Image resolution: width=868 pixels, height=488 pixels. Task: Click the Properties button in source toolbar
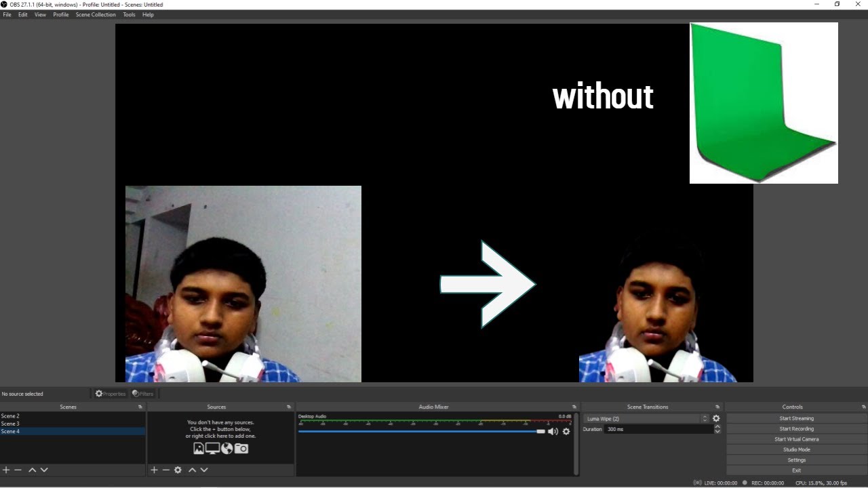pos(111,394)
